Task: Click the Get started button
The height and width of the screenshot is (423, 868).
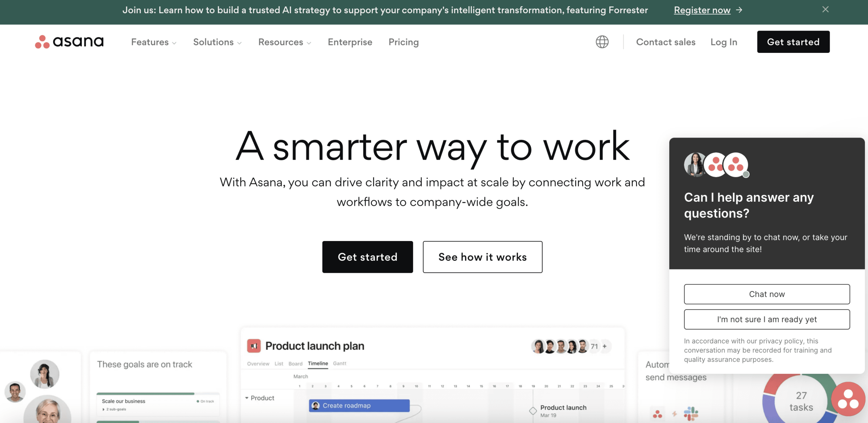Action: 793,42
